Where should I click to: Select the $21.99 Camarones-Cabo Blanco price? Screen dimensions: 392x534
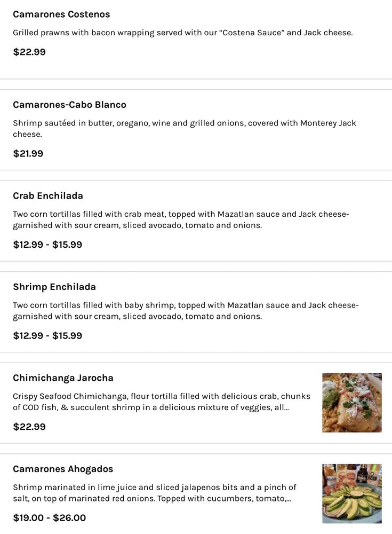[28, 154]
